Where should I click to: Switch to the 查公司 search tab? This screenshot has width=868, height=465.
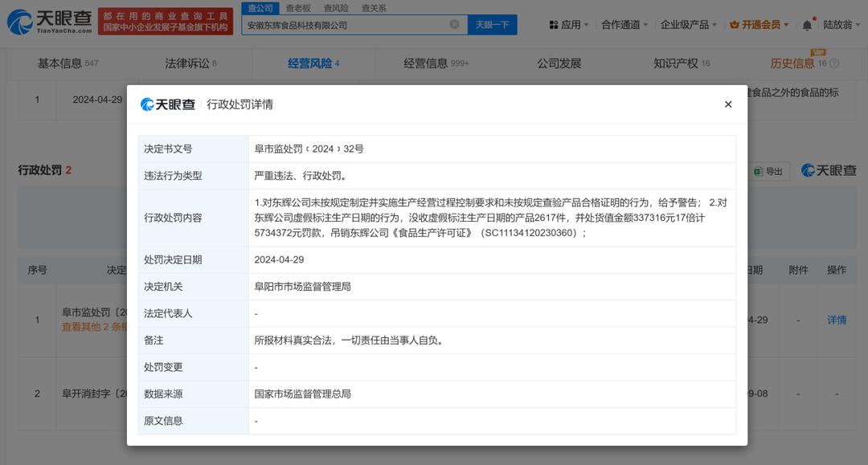260,8
